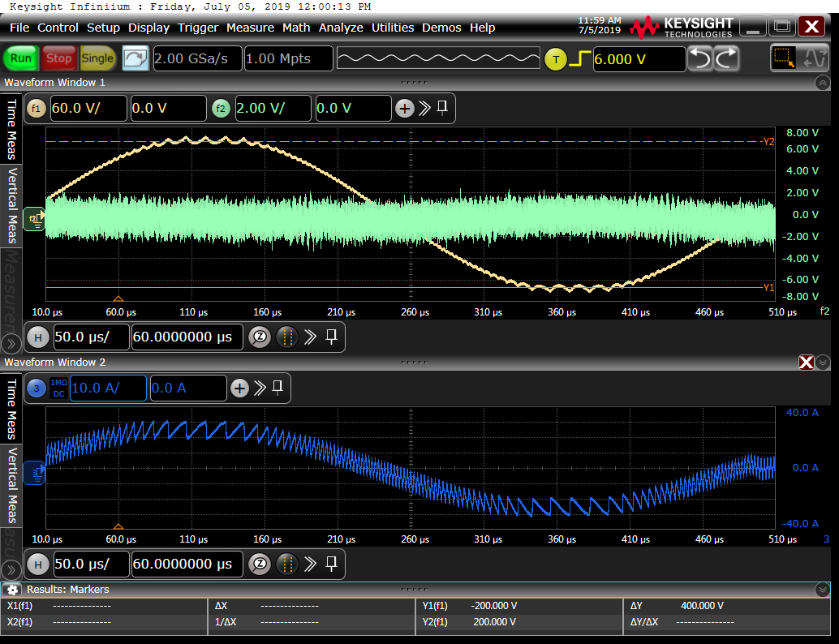Pin the Waveform Window 1 channel toolbar
Screen dimensions: 839x644
click(x=442, y=108)
